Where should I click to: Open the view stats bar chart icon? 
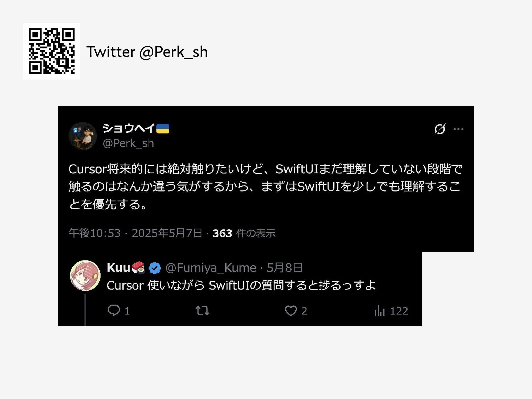(x=380, y=311)
